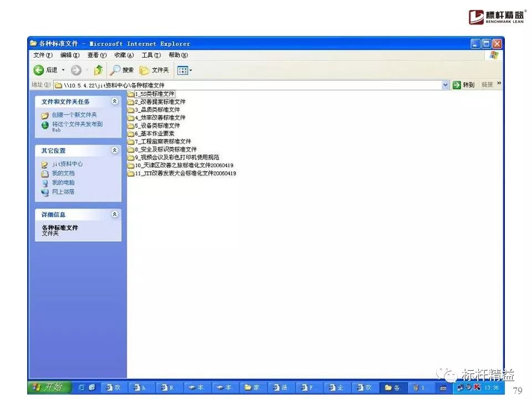532x399 pixels.
Task: Launch Internet Explorer quick launch icon
Action: (x=81, y=387)
